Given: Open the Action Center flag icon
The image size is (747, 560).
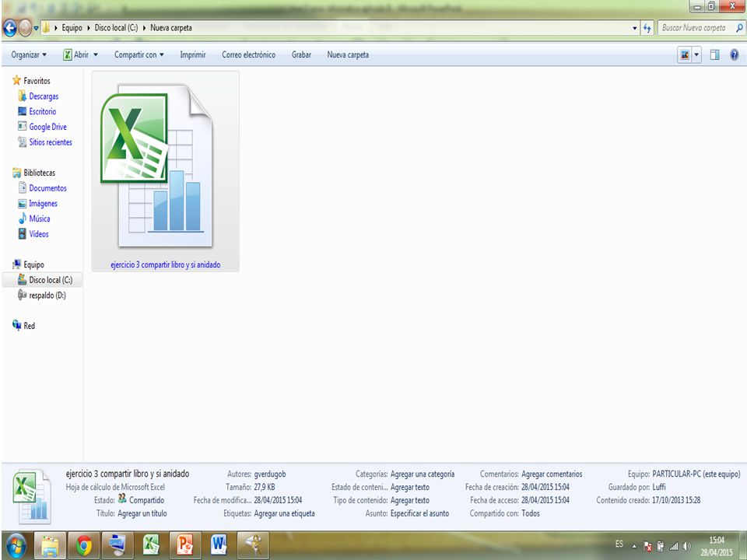Looking at the screenshot, I should tap(648, 546).
